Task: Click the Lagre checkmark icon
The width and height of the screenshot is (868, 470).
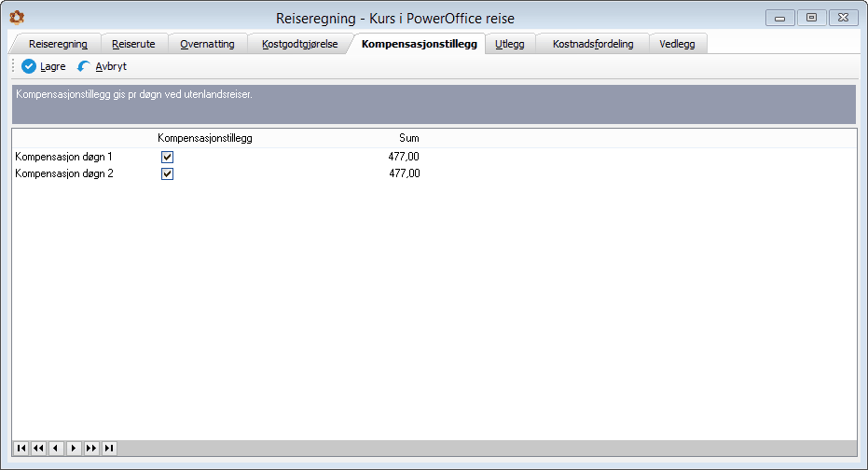Action: [29, 66]
